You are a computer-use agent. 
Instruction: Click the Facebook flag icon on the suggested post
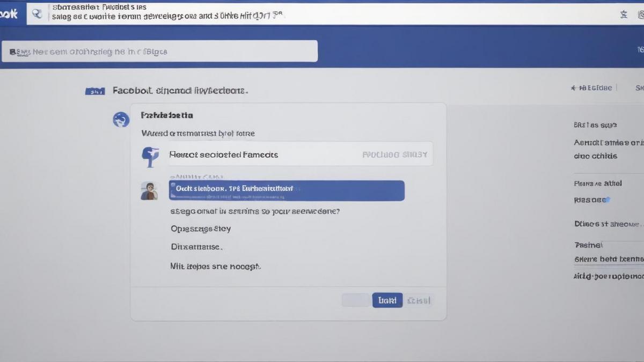(150, 156)
